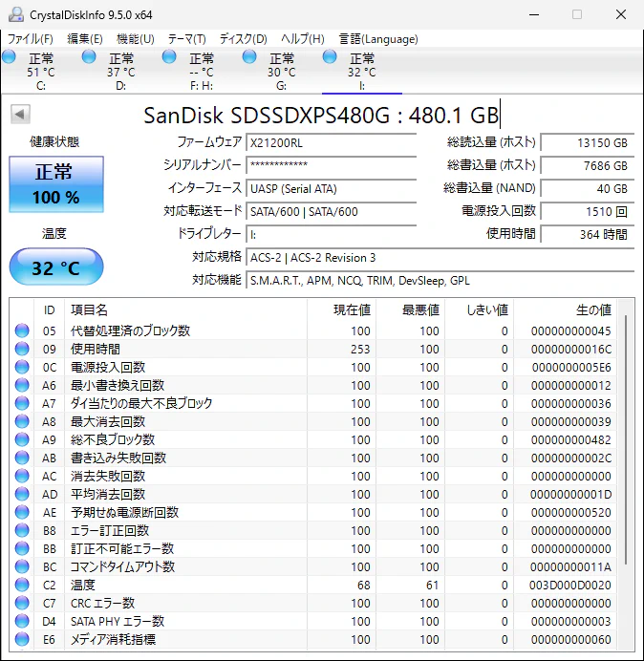Click status orb for drive C:
The image size is (644, 661).
[9, 57]
